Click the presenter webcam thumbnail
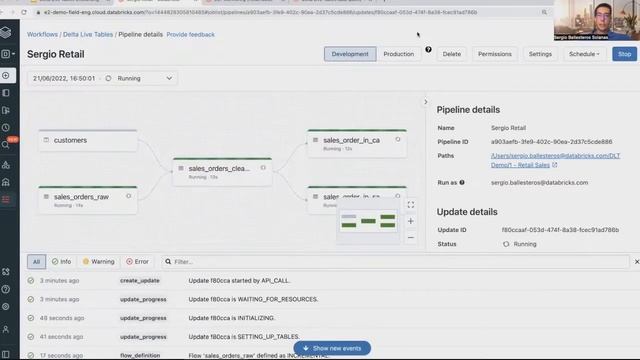The image size is (640, 360). [x=597, y=20]
